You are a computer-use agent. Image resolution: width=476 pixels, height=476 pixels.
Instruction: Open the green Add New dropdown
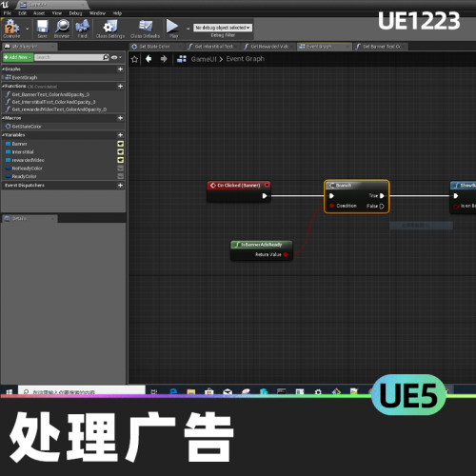tap(18, 57)
